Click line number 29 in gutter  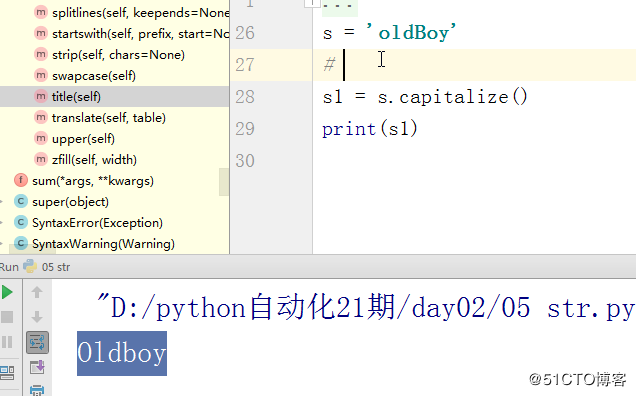tap(245, 129)
